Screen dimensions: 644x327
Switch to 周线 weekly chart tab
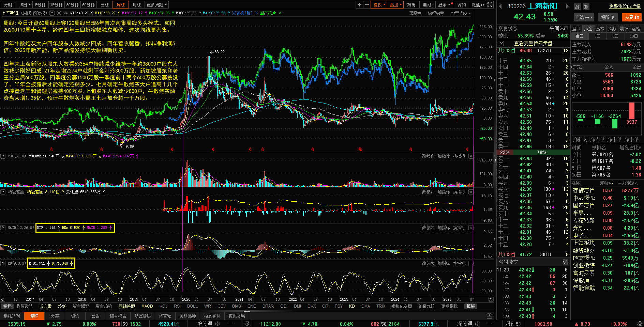121,5
